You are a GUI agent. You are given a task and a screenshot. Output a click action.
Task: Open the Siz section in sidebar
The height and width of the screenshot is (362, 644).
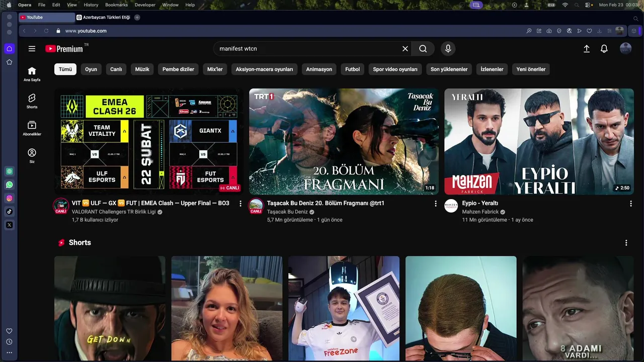pos(32,155)
